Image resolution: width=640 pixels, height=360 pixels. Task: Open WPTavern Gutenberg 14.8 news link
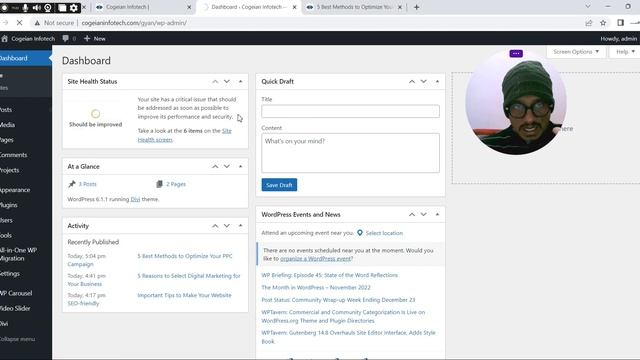click(348, 337)
